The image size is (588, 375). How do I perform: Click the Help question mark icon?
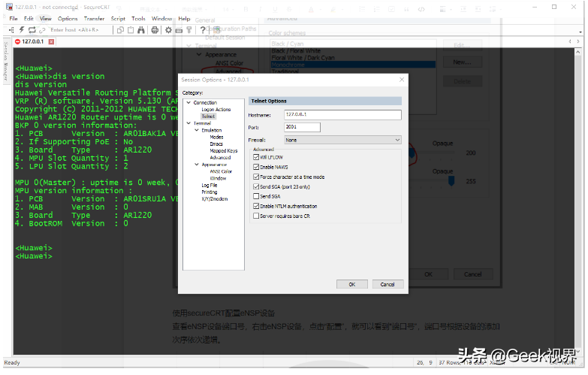coord(203,30)
